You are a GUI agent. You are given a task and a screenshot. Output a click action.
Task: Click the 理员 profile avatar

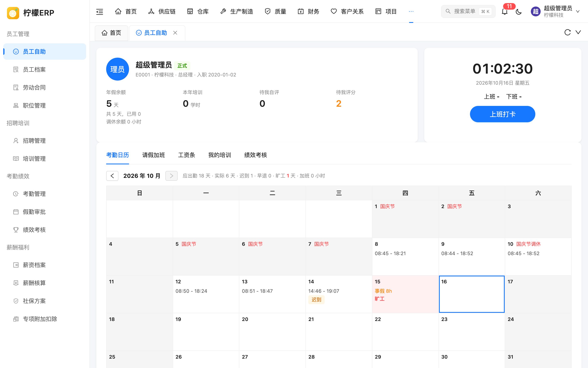click(x=118, y=69)
